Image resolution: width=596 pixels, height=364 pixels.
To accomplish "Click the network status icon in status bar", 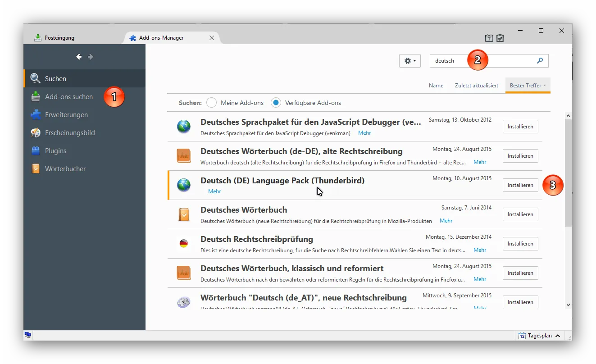I will (28, 335).
